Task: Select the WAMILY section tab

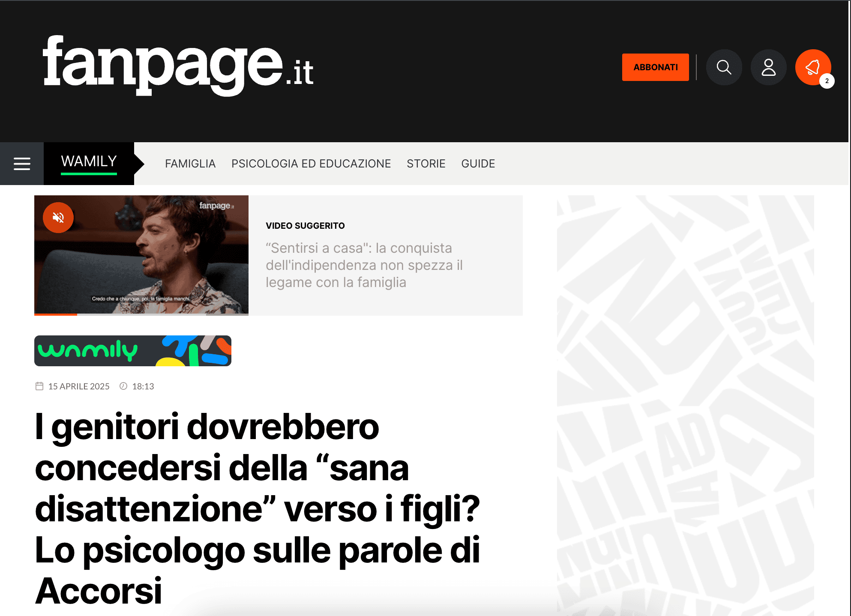Action: pyautogui.click(x=89, y=164)
